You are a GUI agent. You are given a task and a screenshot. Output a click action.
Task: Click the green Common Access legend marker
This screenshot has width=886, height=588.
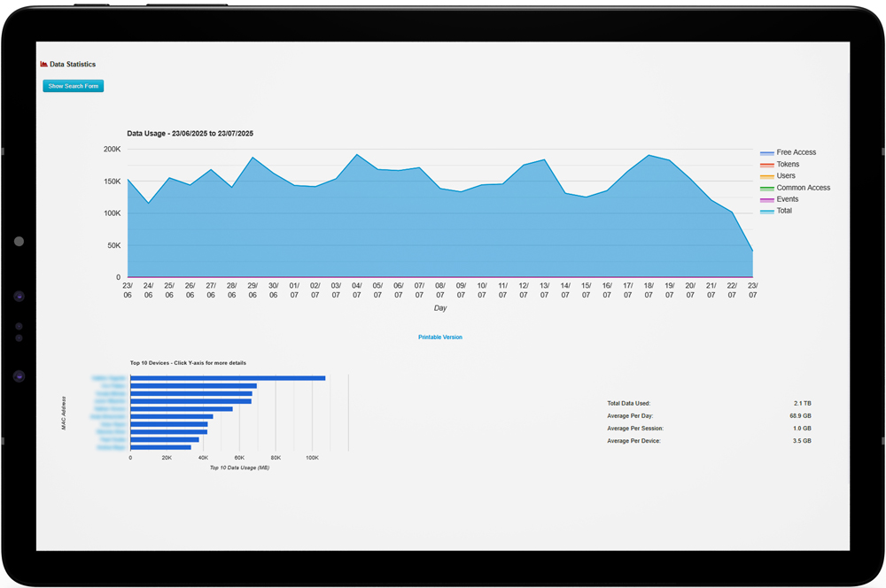point(766,187)
